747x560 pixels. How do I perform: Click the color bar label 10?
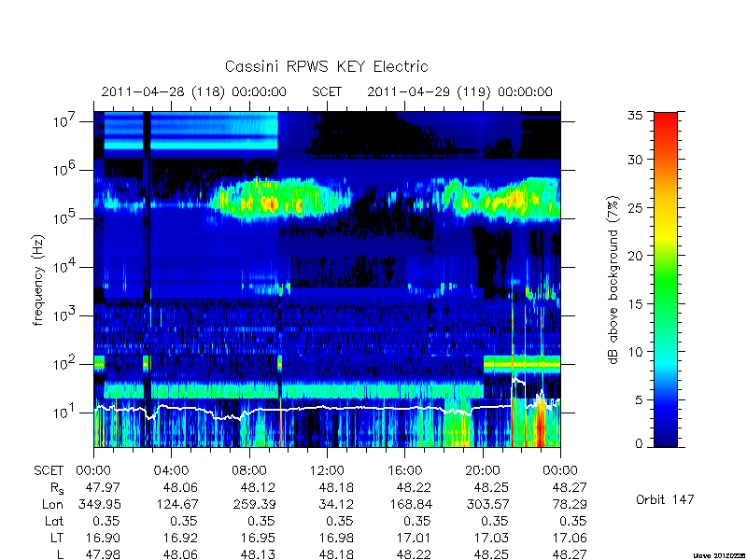pyautogui.click(x=635, y=352)
